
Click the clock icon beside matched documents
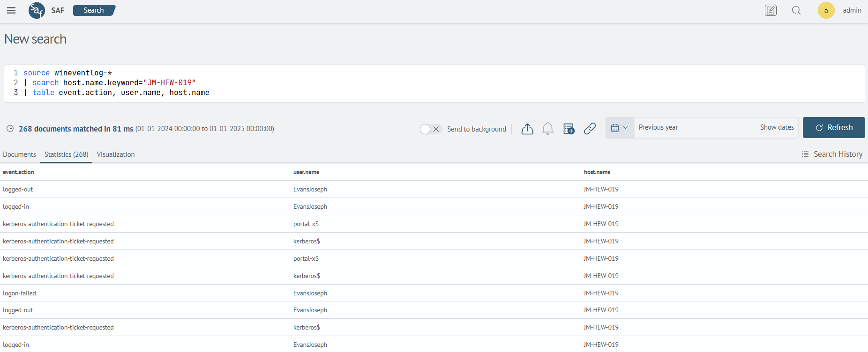coord(10,129)
